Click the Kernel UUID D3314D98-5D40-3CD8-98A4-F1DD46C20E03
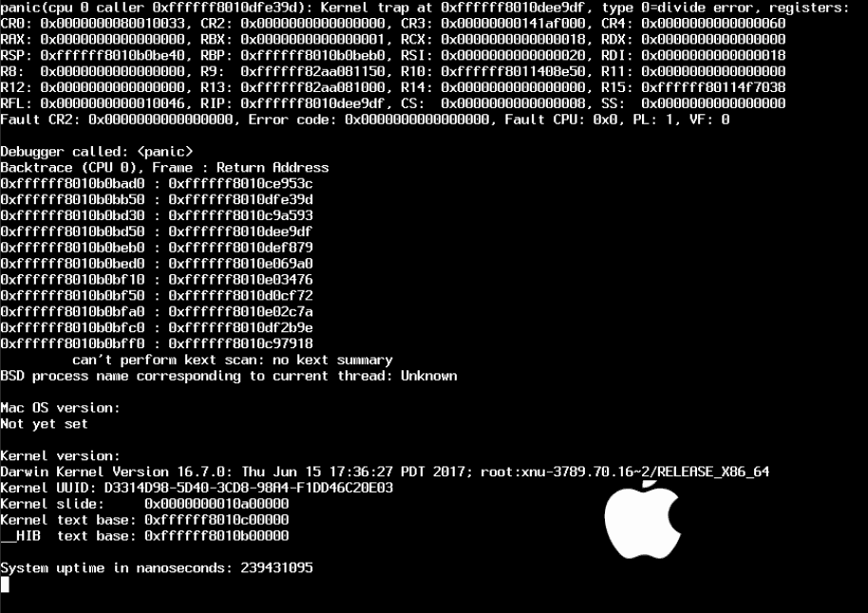 [249, 488]
